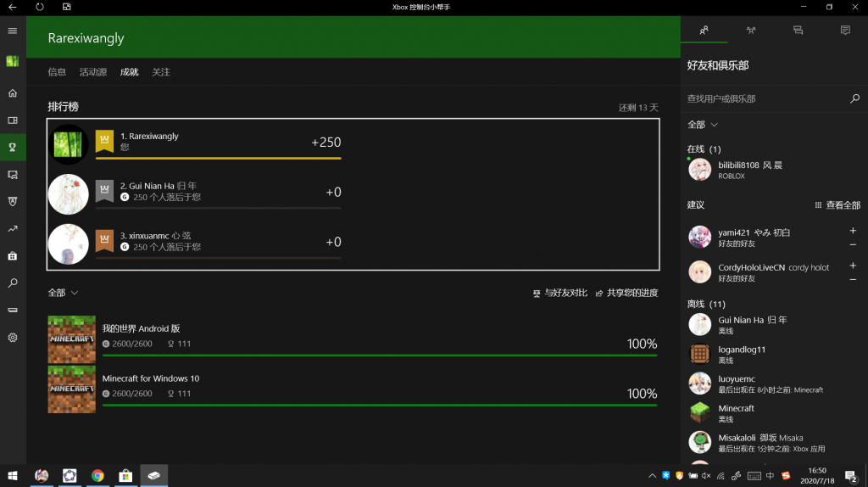The image size is (868, 487).
Task: Open Achievements trophy icon in sidebar
Action: (x=12, y=148)
